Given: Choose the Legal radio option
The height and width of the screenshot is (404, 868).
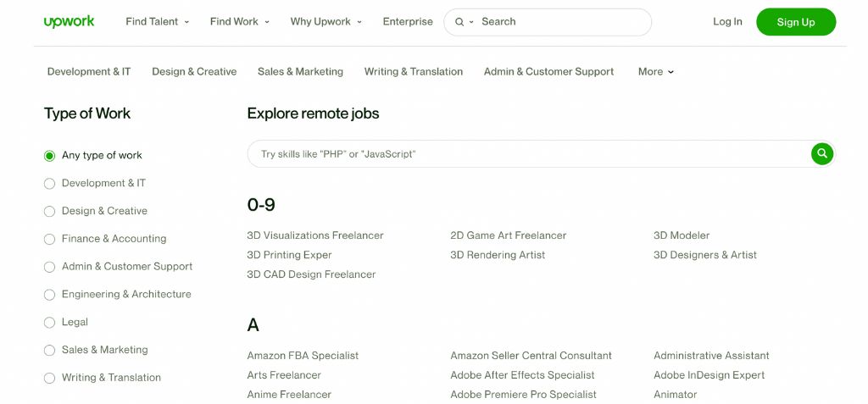Looking at the screenshot, I should [x=49, y=323].
